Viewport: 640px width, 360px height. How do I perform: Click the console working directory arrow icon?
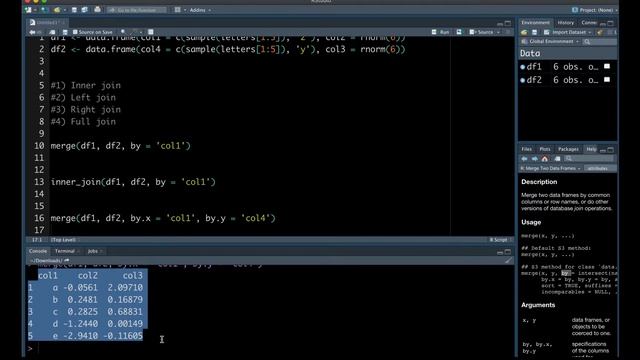(x=67, y=260)
